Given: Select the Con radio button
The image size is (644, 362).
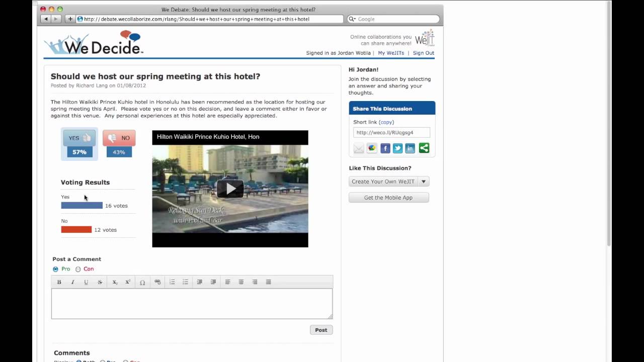Looking at the screenshot, I should click(x=78, y=269).
